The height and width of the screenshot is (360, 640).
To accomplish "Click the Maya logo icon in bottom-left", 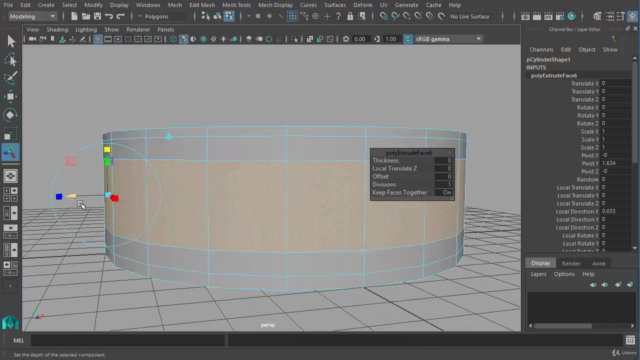I will [x=11, y=322].
